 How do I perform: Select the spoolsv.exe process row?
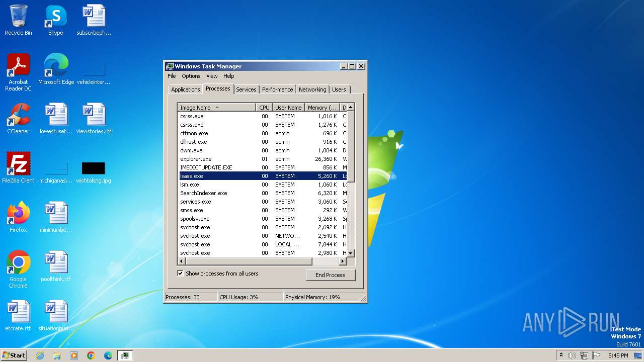262,219
